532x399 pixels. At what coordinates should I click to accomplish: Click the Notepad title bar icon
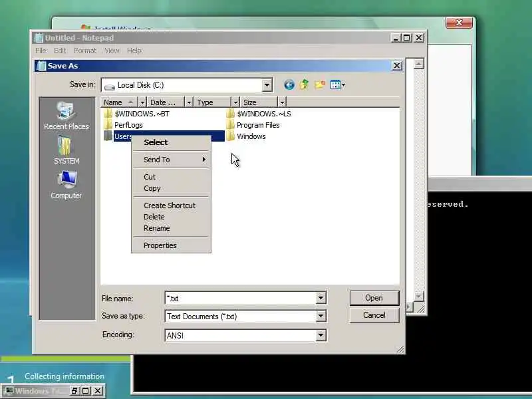click(39, 38)
